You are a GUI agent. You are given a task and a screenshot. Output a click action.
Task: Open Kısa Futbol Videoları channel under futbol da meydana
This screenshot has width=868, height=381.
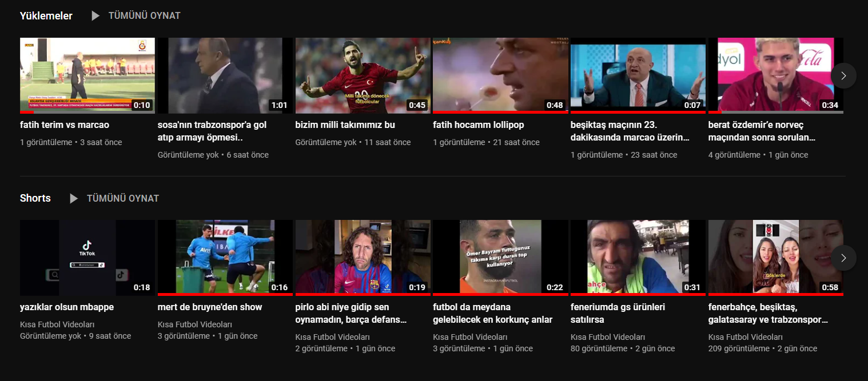tap(470, 337)
